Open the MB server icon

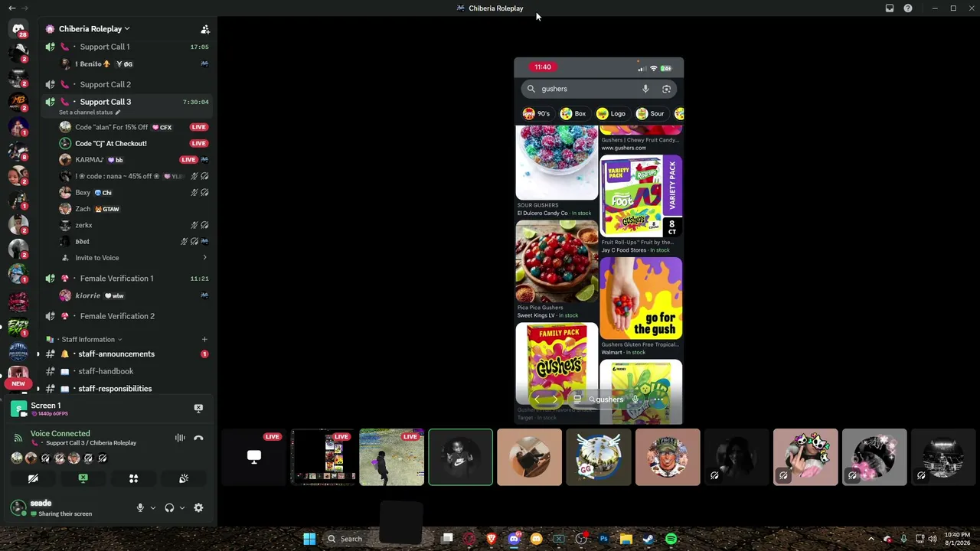18,102
